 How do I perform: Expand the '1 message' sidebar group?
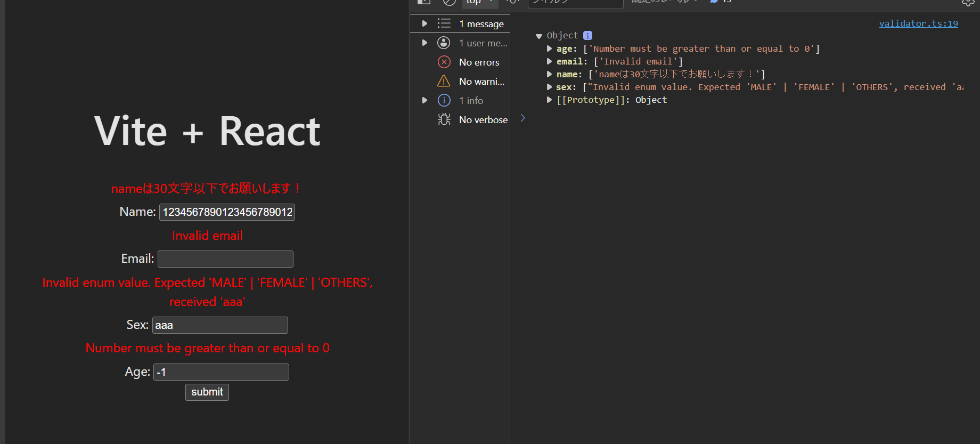pyautogui.click(x=424, y=23)
